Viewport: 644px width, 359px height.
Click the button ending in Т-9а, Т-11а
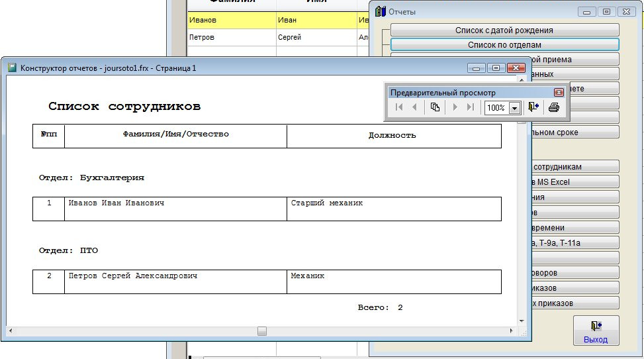(573, 243)
